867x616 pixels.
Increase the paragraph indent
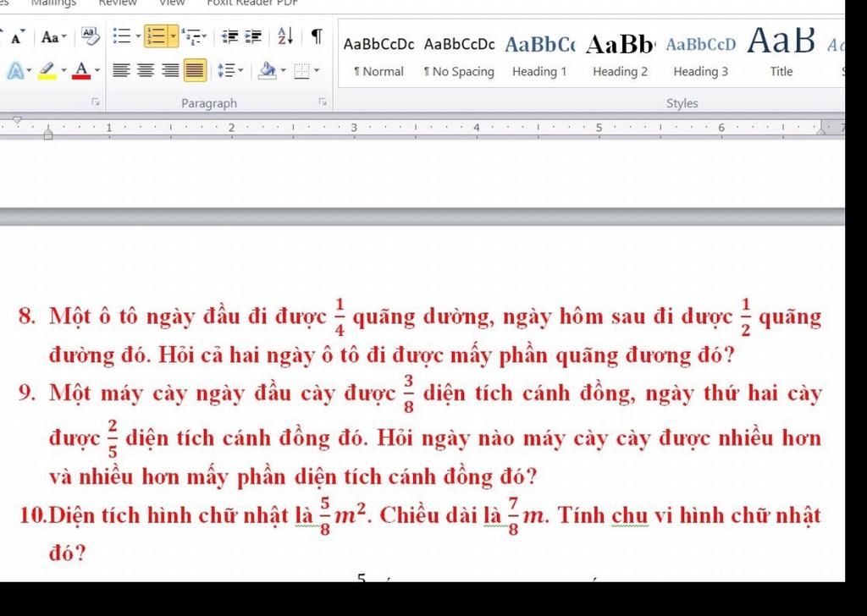pos(253,36)
